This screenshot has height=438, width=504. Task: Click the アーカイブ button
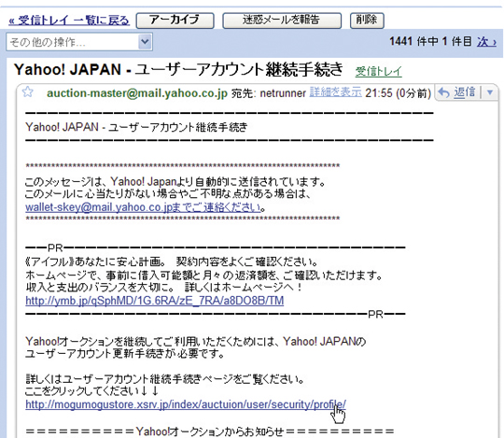(x=175, y=21)
